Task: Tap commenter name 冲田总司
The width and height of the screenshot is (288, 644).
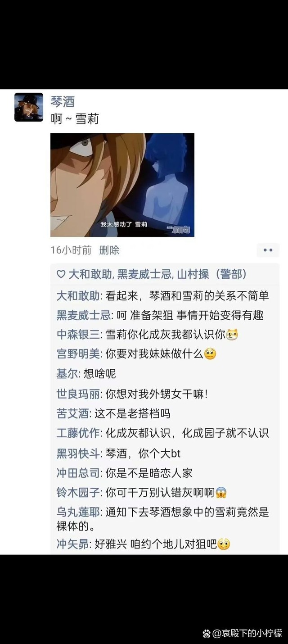Action: [78, 473]
